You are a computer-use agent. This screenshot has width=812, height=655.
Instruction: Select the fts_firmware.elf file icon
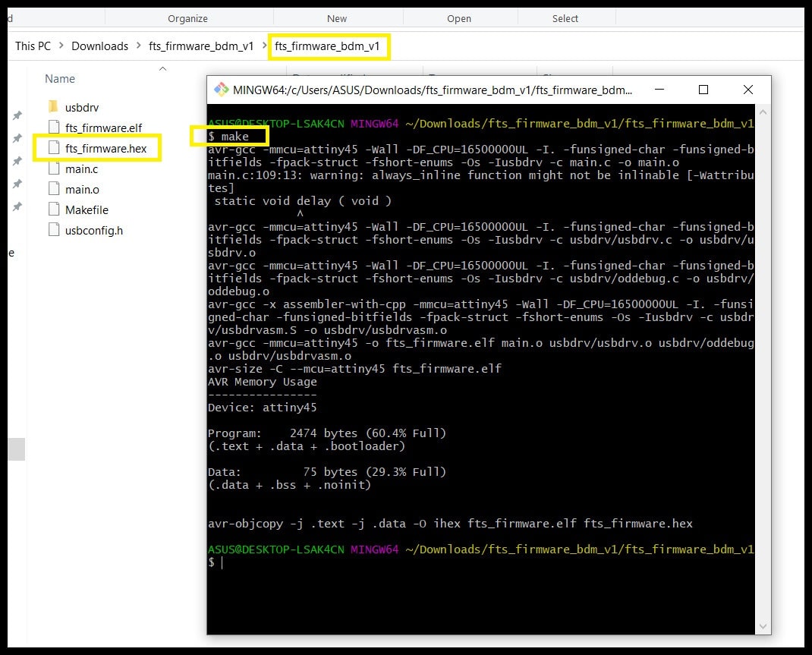pos(54,128)
